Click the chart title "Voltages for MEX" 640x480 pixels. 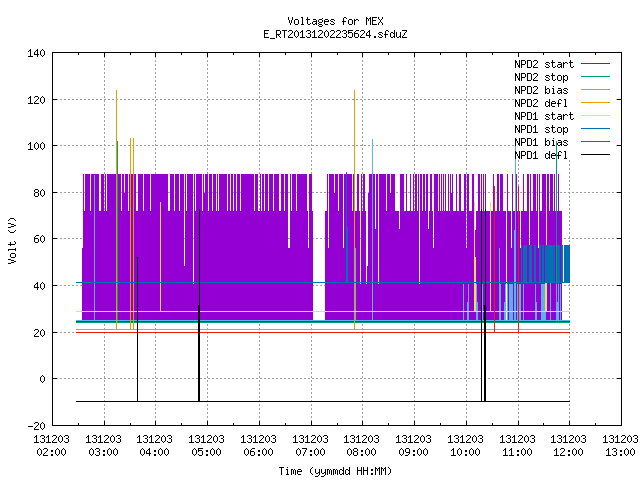pos(335,21)
